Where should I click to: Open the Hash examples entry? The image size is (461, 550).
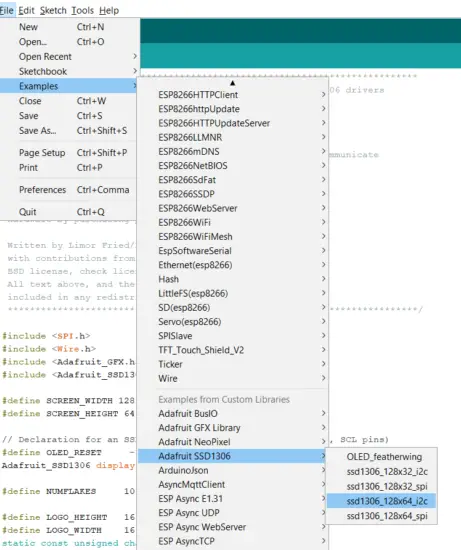(233, 279)
